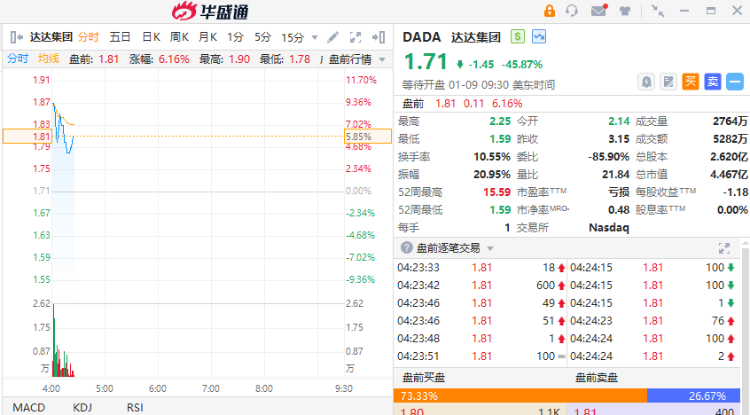Switch to the 周K chart tab

[x=179, y=37]
